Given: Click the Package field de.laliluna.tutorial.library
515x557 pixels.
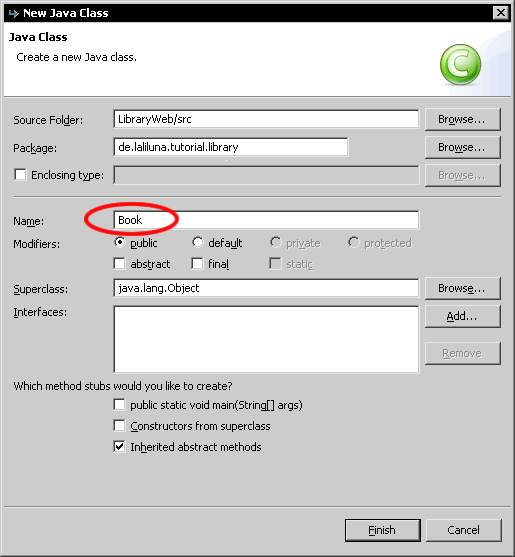Looking at the screenshot, I should click(x=231, y=147).
